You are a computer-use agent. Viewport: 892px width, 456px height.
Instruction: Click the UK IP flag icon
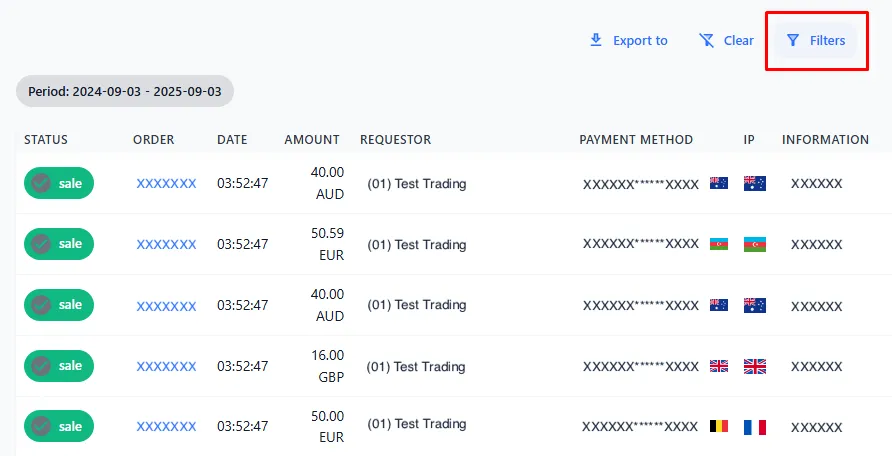[x=754, y=367]
